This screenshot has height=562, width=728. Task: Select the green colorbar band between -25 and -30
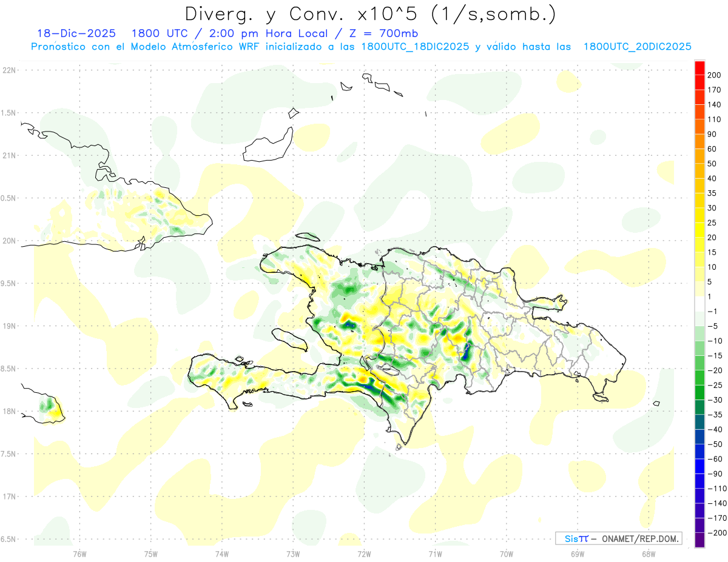coord(700,392)
